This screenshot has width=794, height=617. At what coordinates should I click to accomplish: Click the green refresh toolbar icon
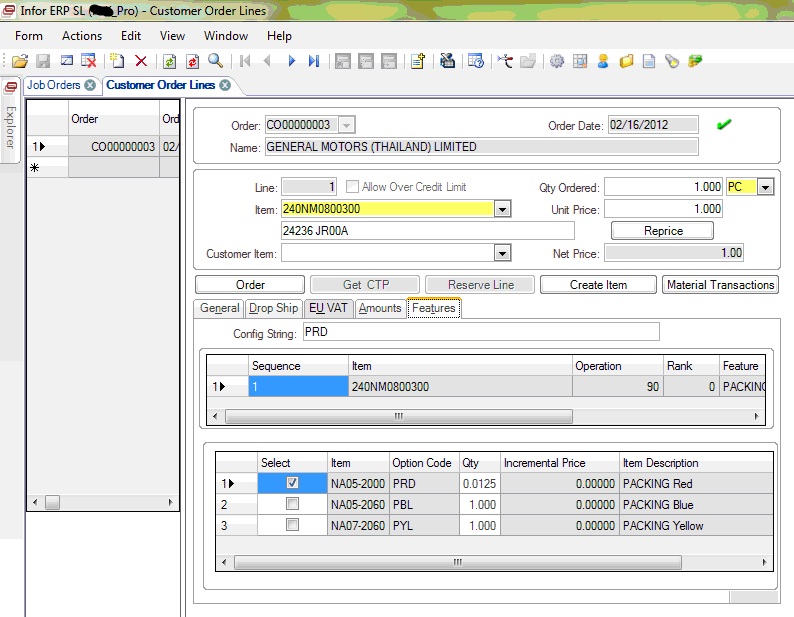(169, 61)
